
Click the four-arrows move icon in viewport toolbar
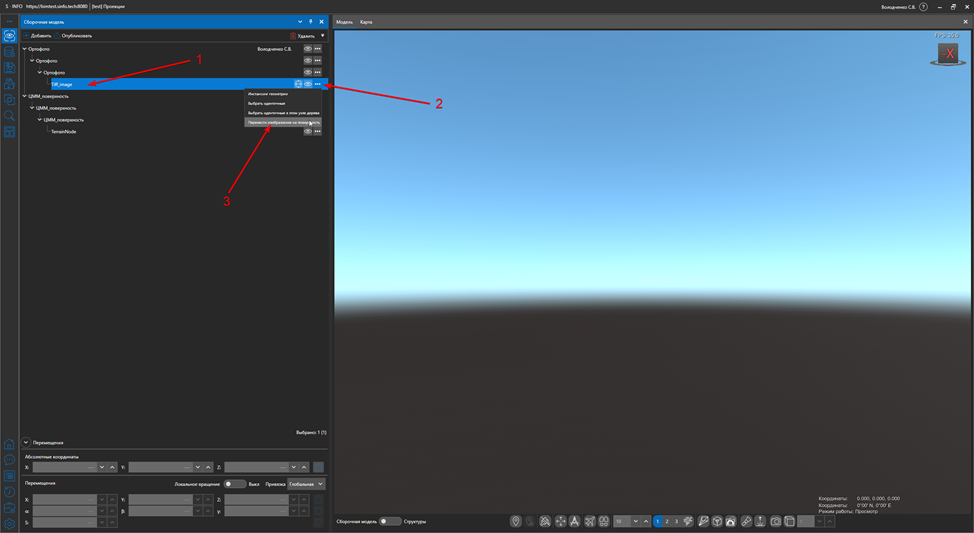[560, 521]
